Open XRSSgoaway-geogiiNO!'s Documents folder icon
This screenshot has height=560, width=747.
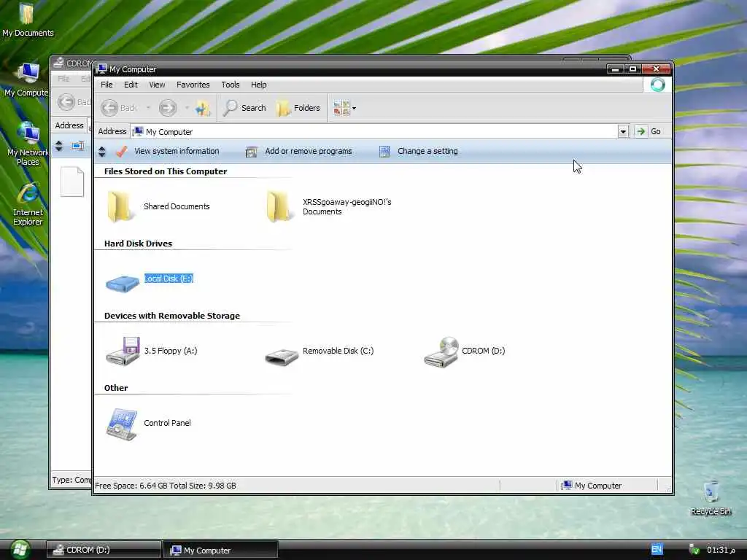(278, 206)
